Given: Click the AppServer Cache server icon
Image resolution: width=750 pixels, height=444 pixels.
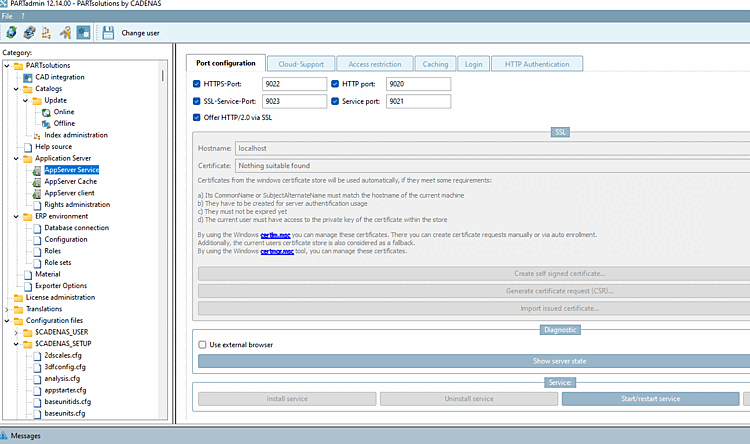Looking at the screenshot, I should (37, 182).
